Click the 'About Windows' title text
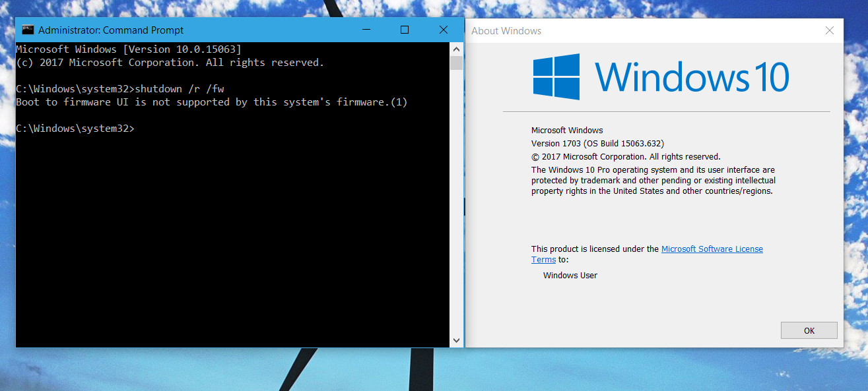The width and height of the screenshot is (868, 391). click(x=506, y=30)
